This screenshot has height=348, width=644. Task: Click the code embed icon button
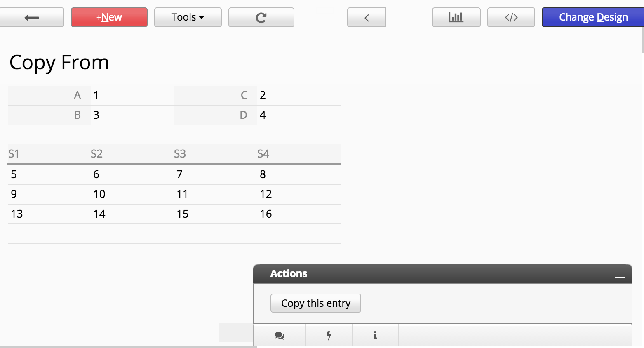511,17
